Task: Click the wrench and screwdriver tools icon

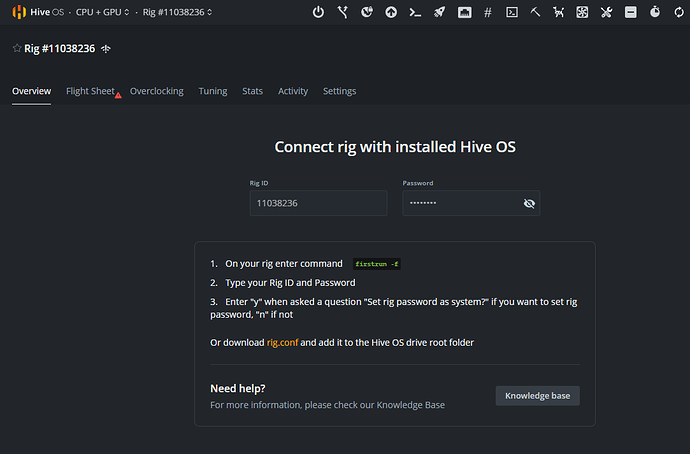Action: coord(606,12)
